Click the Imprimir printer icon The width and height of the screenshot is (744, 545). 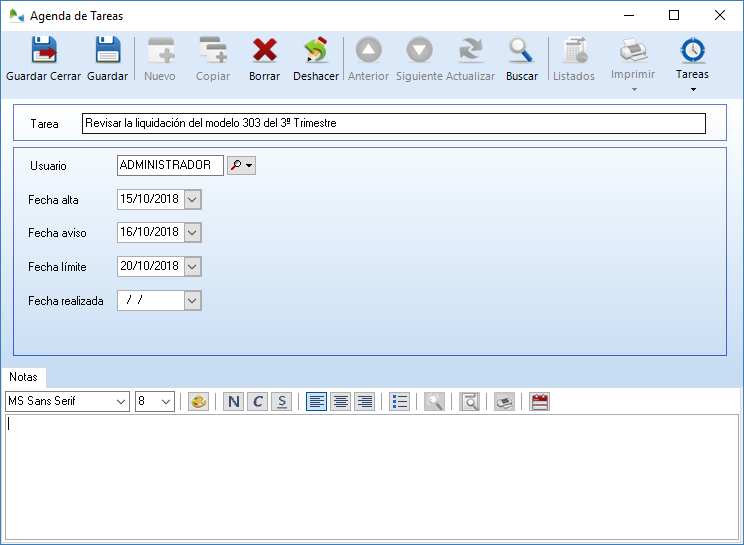633,50
